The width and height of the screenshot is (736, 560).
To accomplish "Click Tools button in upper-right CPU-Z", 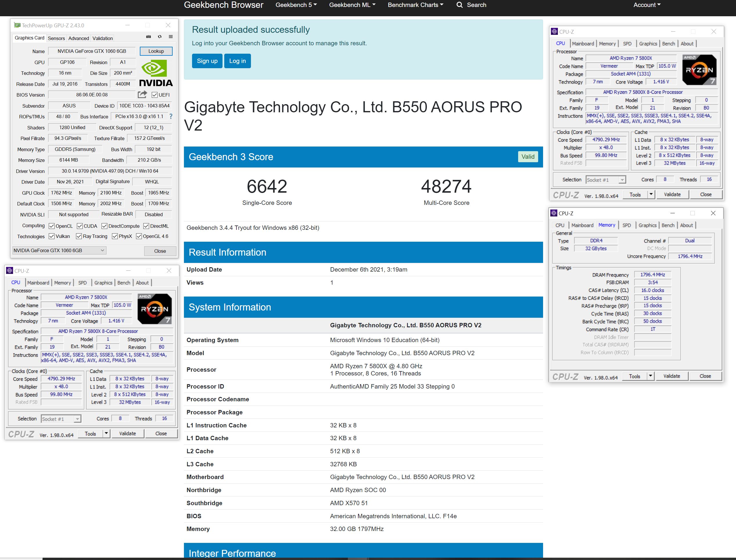I will [635, 194].
